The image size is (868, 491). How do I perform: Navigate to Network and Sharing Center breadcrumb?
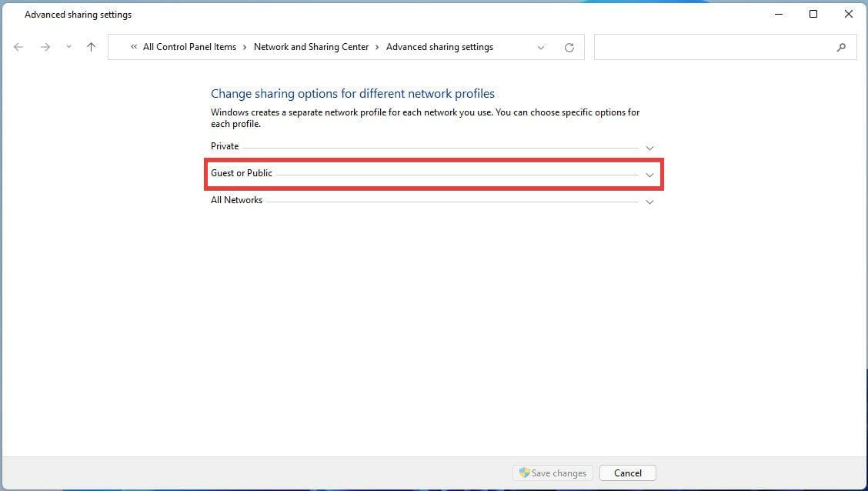point(311,47)
